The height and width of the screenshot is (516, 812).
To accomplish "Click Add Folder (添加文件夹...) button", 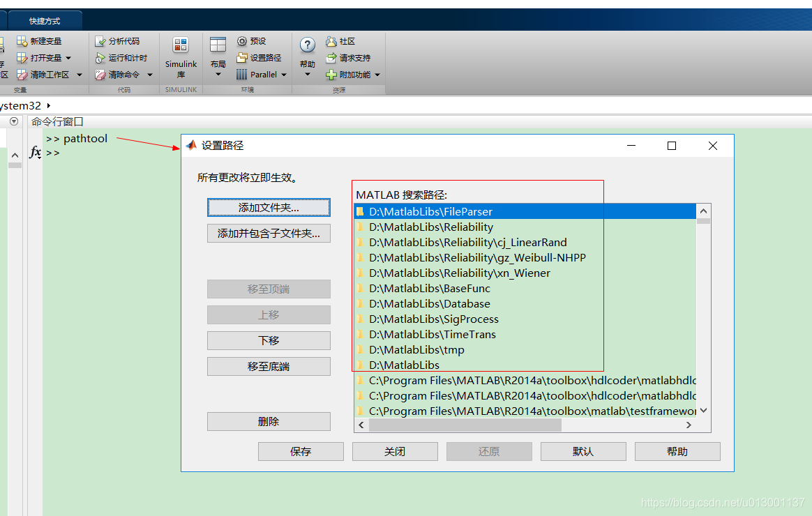I will 269,208.
